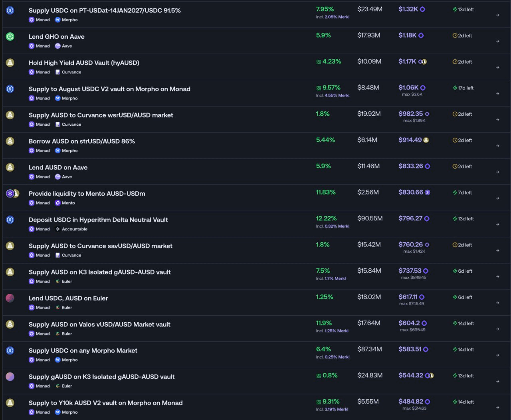The image size is (511, 420).
Task: Click the reward token icon next to $914.49
Action: [x=426, y=140]
